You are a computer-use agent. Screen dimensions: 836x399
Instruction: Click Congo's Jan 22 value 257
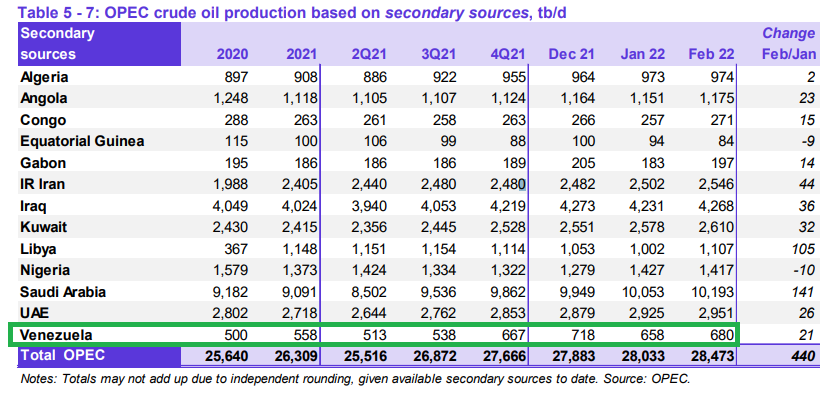653,120
